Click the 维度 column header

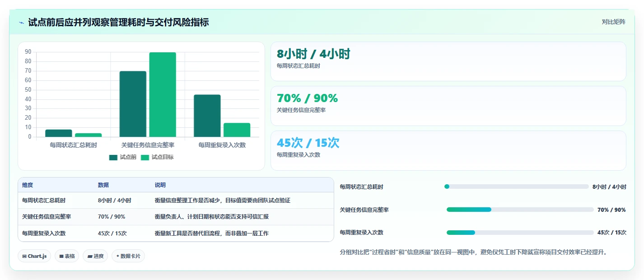pyautogui.click(x=28, y=185)
